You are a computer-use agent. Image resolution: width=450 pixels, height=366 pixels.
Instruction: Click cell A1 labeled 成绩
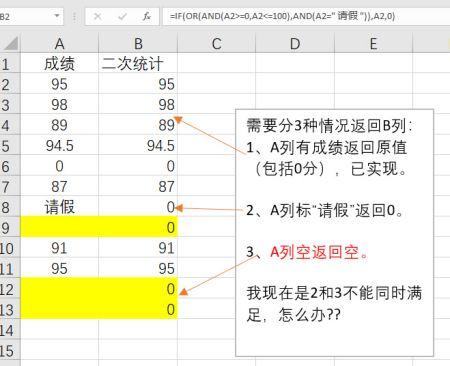[x=60, y=63]
